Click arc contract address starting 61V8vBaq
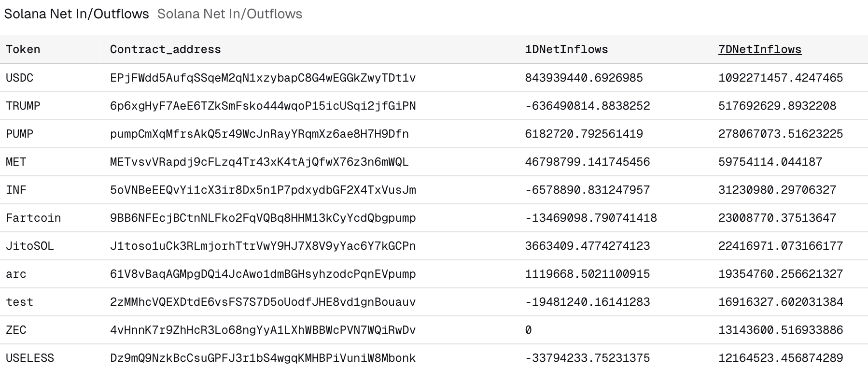 coord(263,274)
